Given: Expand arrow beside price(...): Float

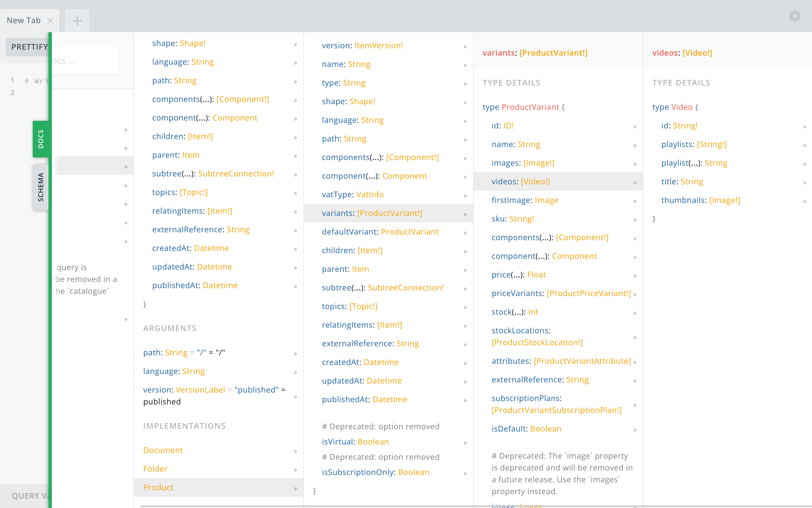Looking at the screenshot, I should click(635, 276).
